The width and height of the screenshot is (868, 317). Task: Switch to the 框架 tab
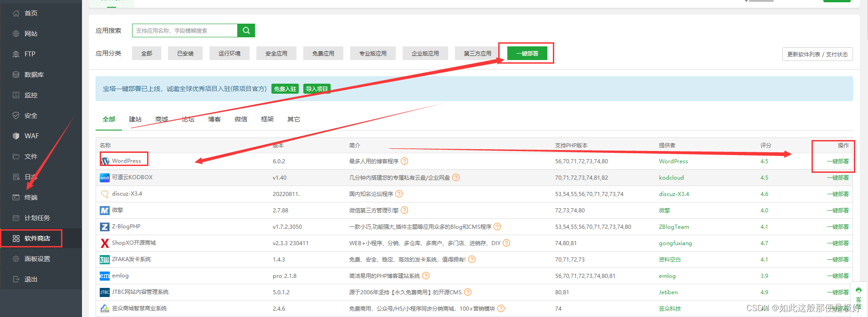coord(267,119)
